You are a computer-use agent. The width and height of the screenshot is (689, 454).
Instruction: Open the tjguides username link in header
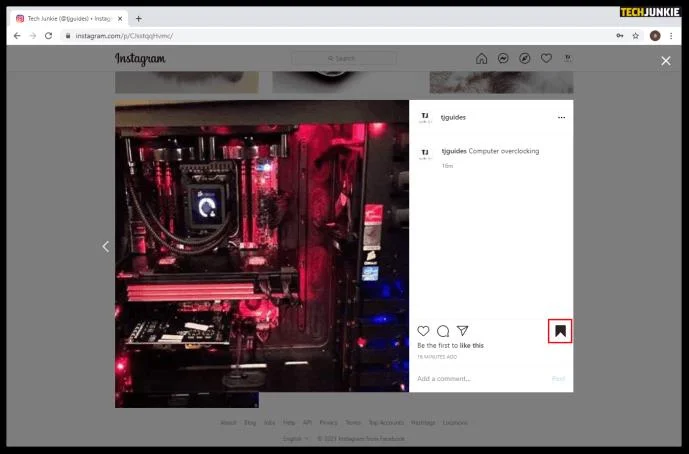click(x=453, y=117)
